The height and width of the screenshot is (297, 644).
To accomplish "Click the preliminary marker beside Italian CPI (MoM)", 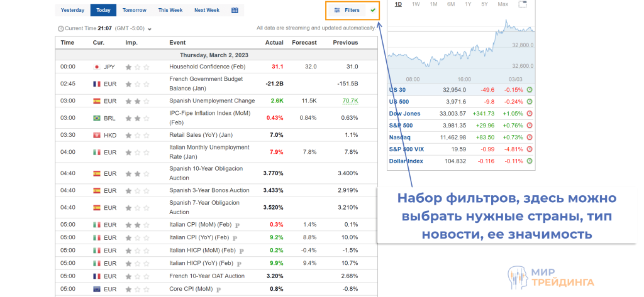I will coord(237,225).
